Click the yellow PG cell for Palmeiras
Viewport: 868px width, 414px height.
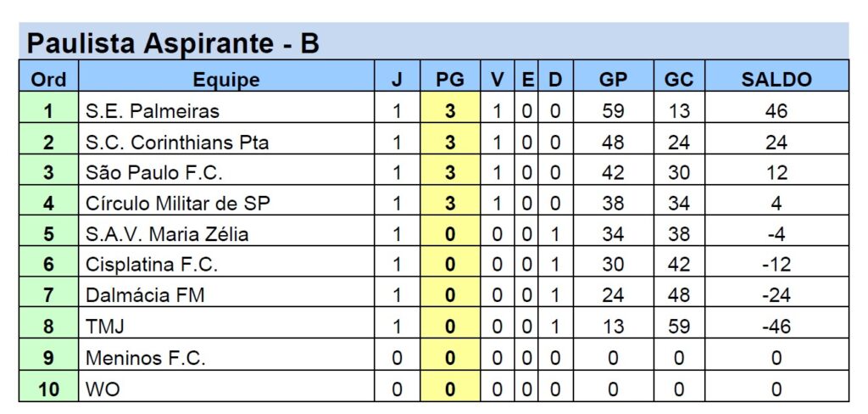(449, 111)
